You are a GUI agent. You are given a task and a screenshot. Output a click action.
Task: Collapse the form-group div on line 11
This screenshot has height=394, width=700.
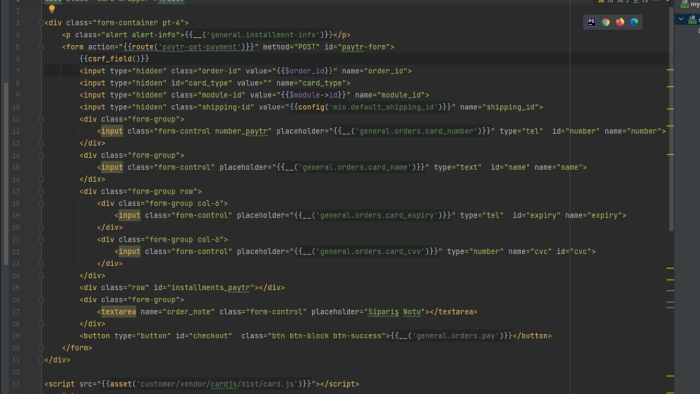tap(41, 119)
